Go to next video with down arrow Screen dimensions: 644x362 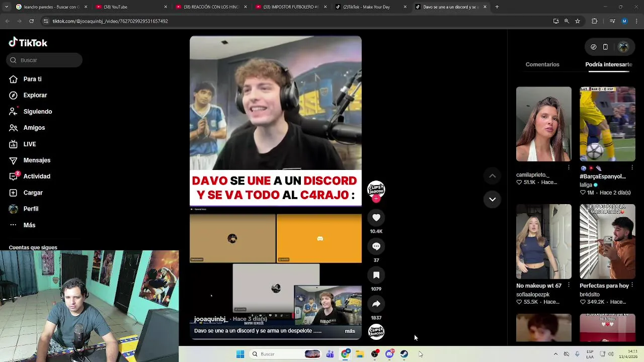(493, 199)
